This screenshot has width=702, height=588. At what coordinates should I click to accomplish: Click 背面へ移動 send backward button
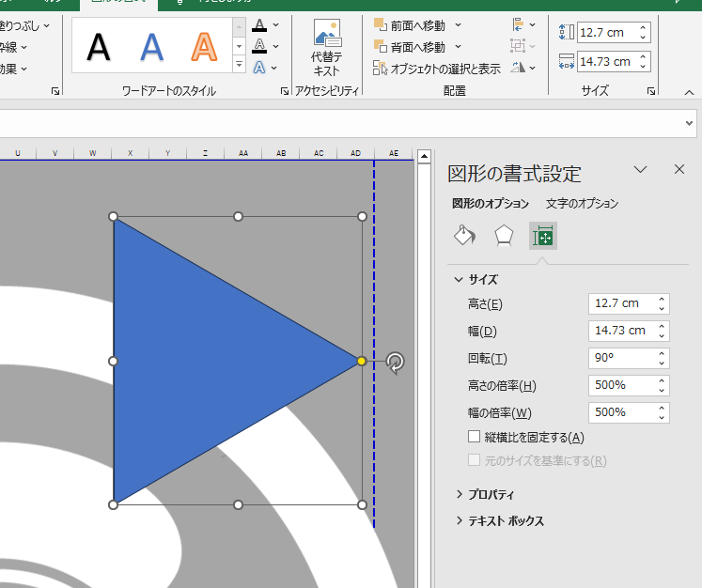coord(410,47)
